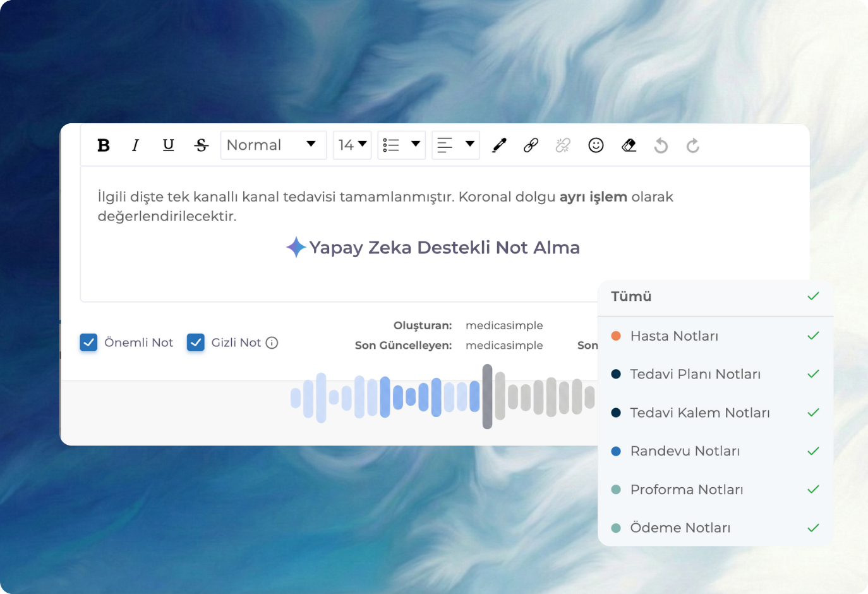Click the color picker dropper icon
The width and height of the screenshot is (868, 594).
click(499, 145)
